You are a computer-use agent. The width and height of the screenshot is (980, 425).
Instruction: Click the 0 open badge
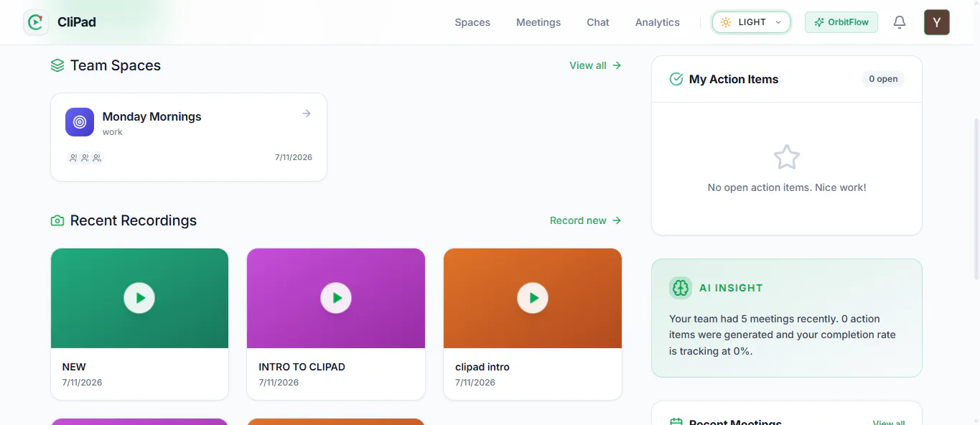(883, 79)
